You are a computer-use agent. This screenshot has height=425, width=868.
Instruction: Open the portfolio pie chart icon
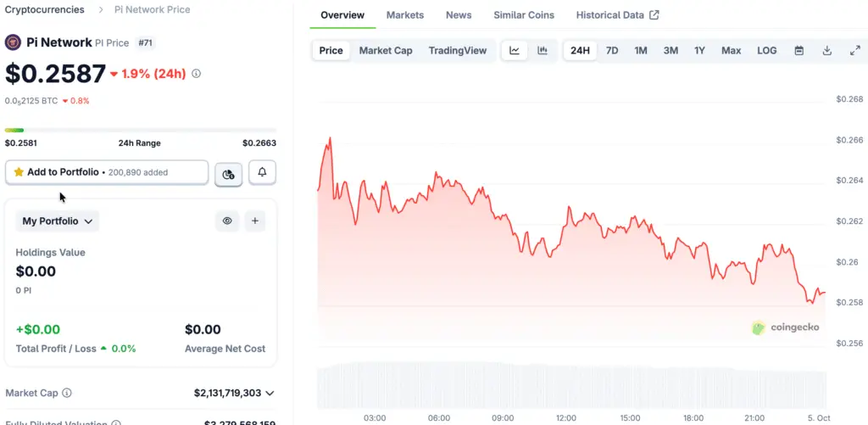228,174
